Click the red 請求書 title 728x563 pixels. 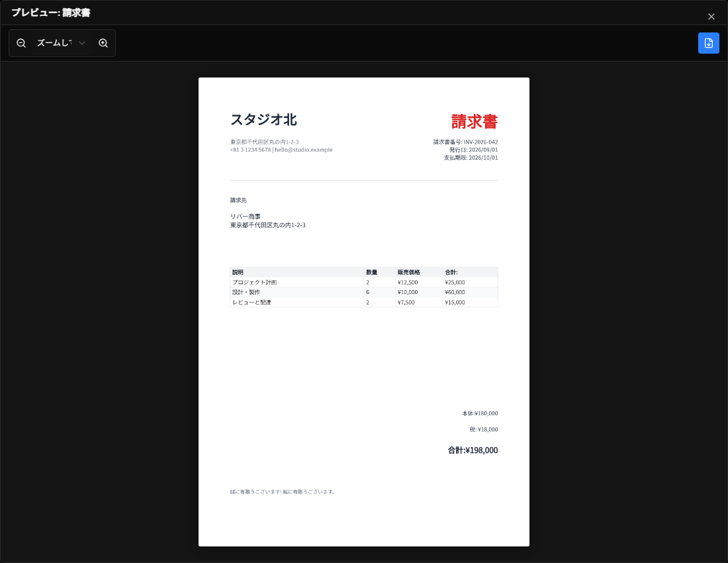click(x=474, y=122)
